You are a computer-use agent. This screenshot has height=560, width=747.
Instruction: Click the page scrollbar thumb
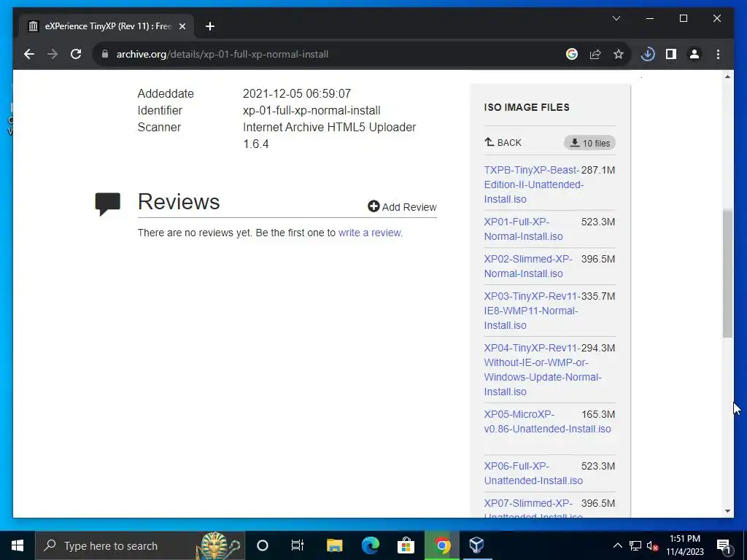pos(727,274)
